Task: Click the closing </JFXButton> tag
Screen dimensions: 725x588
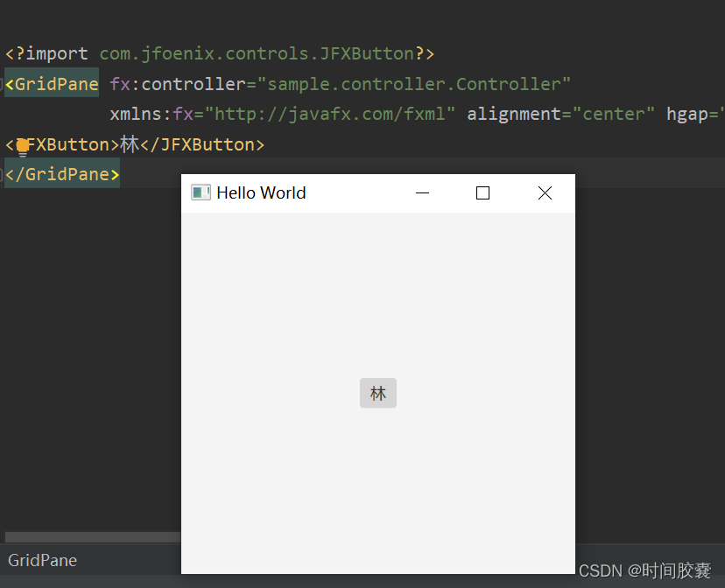Action: click(x=202, y=144)
